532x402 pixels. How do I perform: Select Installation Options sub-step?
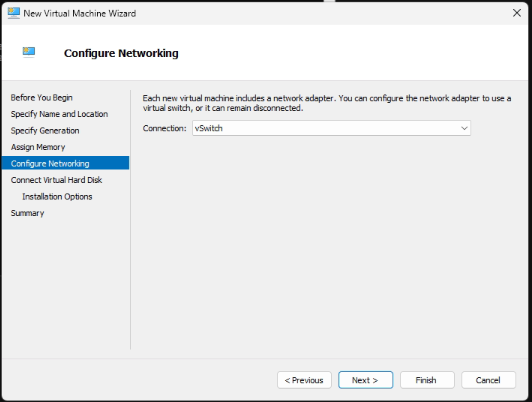point(57,196)
